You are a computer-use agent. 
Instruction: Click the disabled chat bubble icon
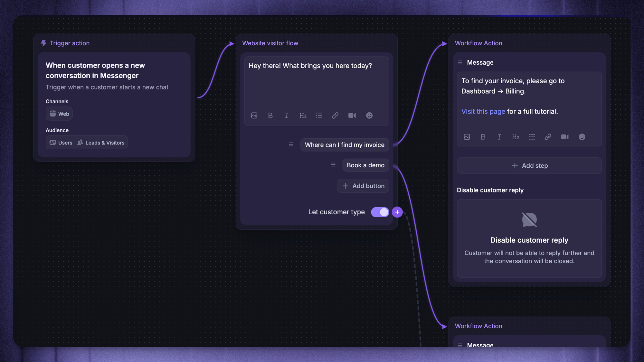[529, 220]
